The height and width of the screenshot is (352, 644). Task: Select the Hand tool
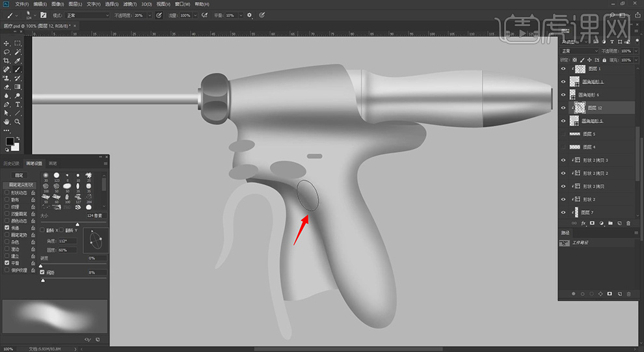coord(6,122)
